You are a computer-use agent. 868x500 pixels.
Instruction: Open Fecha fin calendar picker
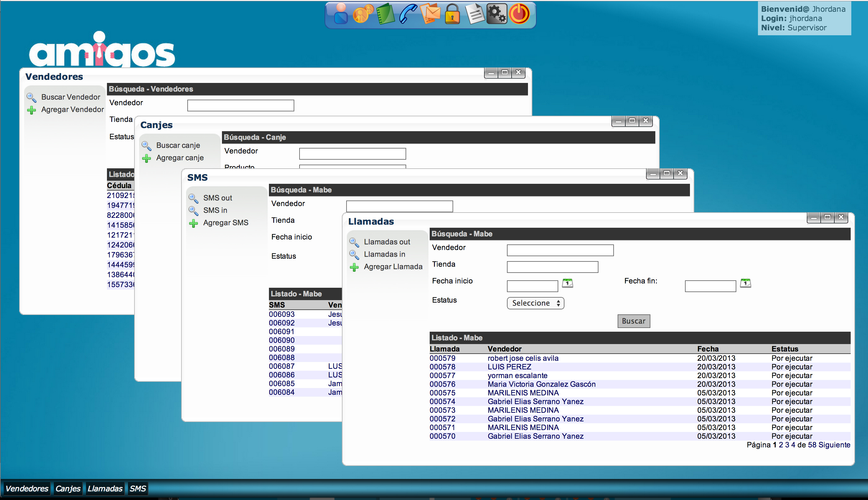745,283
